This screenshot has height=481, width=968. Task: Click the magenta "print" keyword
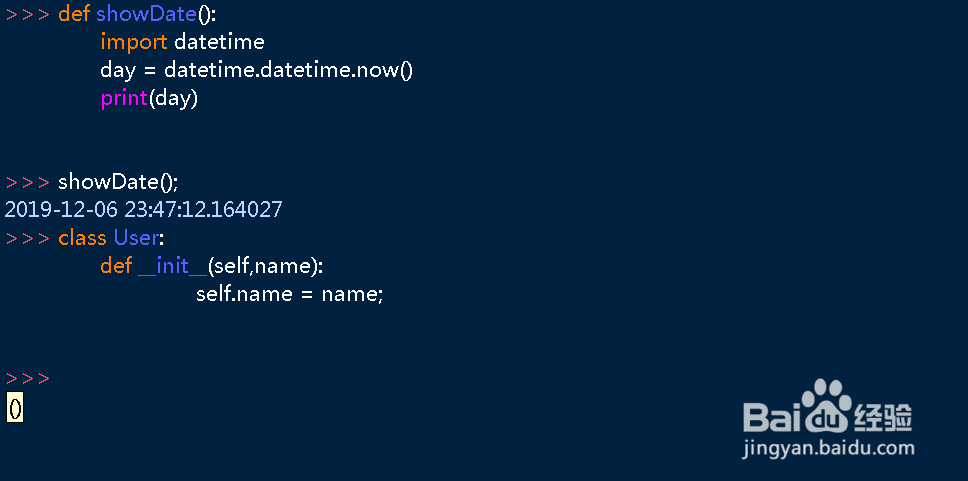click(124, 99)
